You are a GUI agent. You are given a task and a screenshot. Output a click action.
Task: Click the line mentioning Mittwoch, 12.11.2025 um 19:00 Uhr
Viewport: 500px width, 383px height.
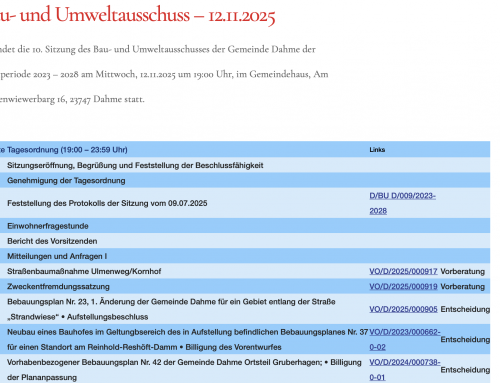164,74
